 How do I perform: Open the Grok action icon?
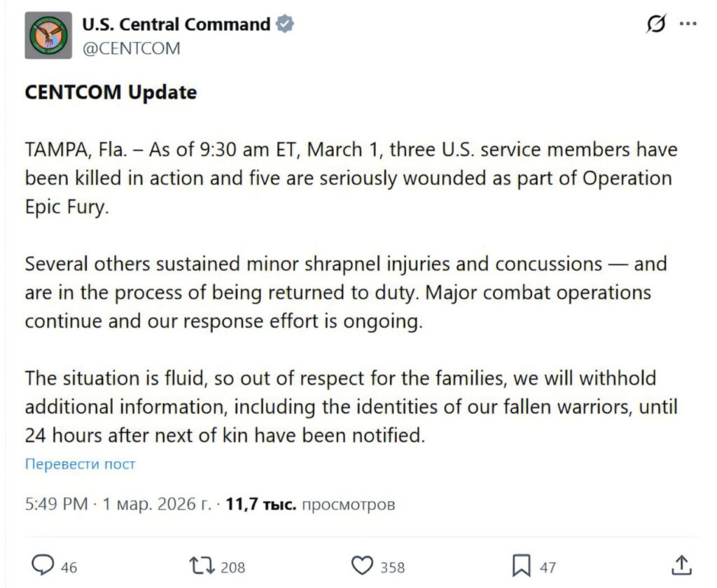pos(656,24)
